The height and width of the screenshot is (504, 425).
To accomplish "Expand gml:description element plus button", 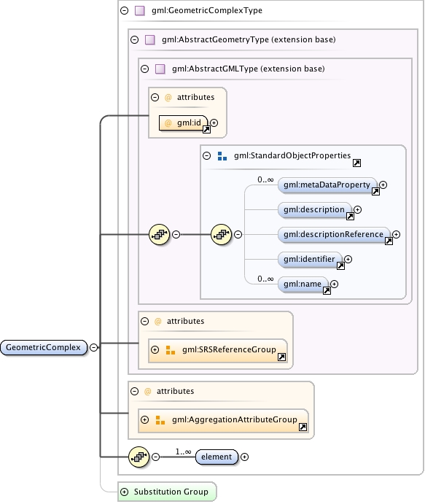I will click(x=357, y=209).
